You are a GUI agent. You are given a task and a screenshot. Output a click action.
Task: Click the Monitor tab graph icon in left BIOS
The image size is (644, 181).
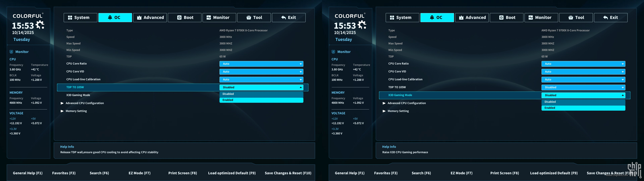208,17
